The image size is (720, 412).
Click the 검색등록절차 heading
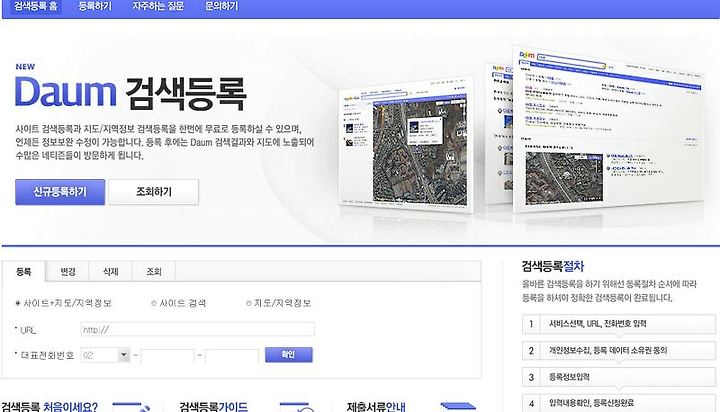[552, 266]
